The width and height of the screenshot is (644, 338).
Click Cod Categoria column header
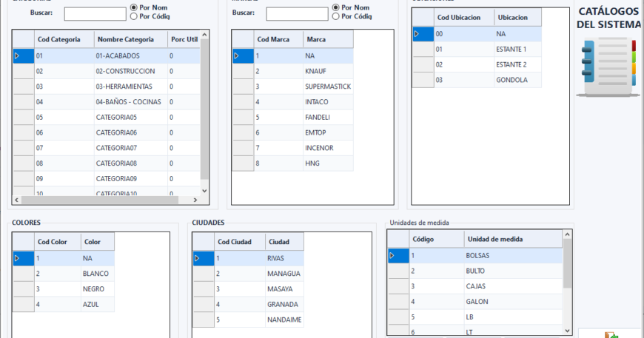(64, 39)
